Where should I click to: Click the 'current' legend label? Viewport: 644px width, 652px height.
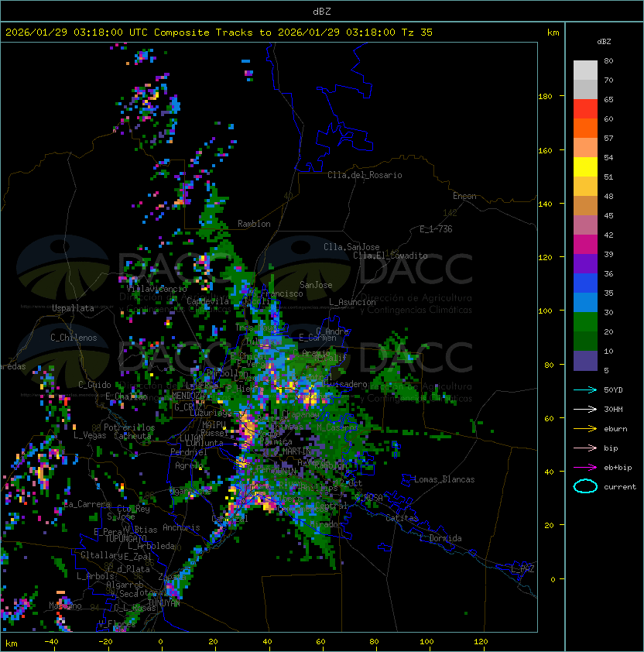click(x=620, y=486)
